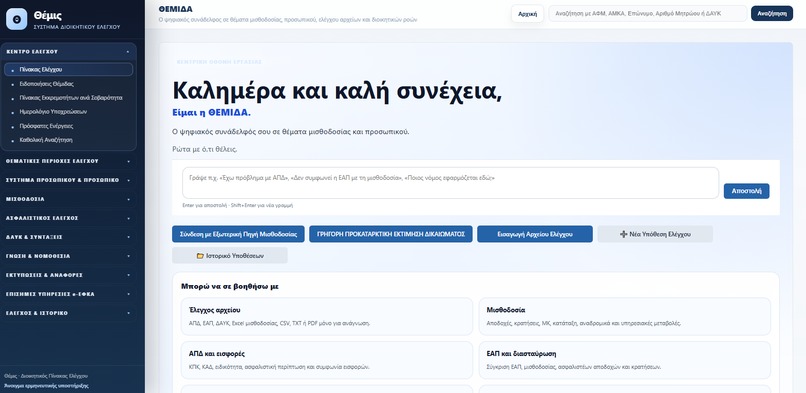
Task: Expand the ΕΛΕΓΧΟΣ & ΙΣΤΟΡΙΚΟ section
Action: coord(69,313)
